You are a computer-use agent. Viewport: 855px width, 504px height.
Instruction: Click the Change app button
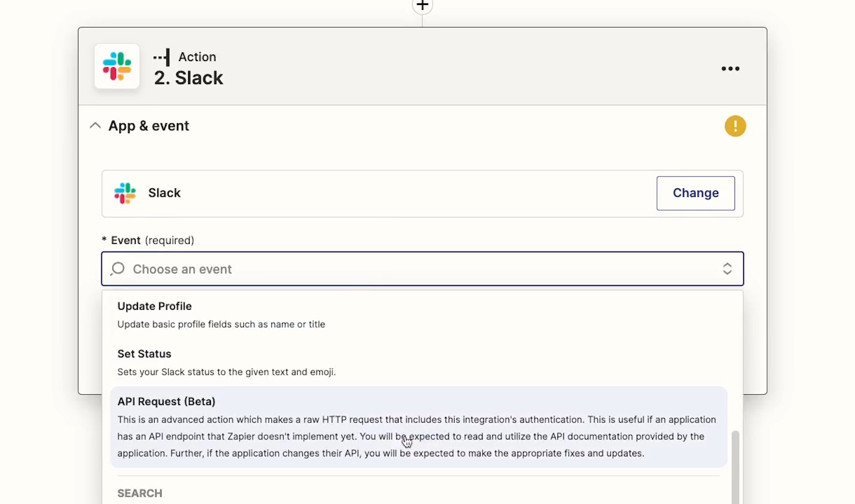click(x=695, y=193)
